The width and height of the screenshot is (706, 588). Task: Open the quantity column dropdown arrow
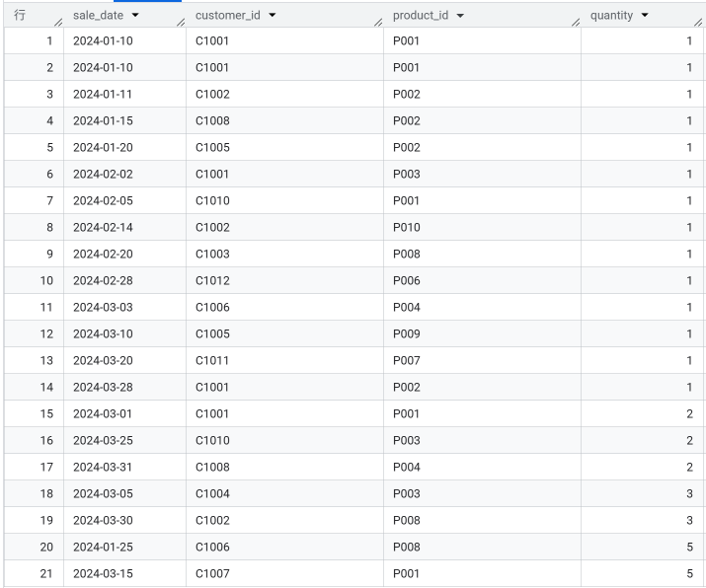pyautogui.click(x=645, y=16)
